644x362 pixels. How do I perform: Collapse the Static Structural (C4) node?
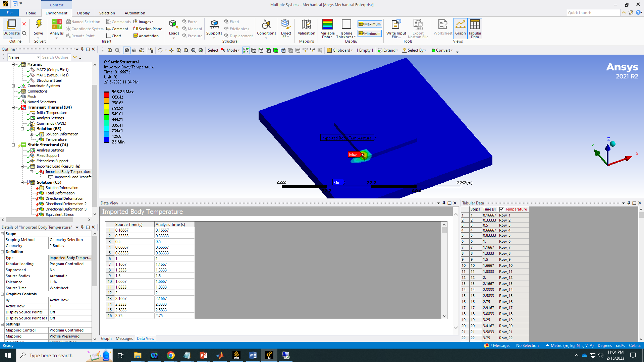click(13, 145)
